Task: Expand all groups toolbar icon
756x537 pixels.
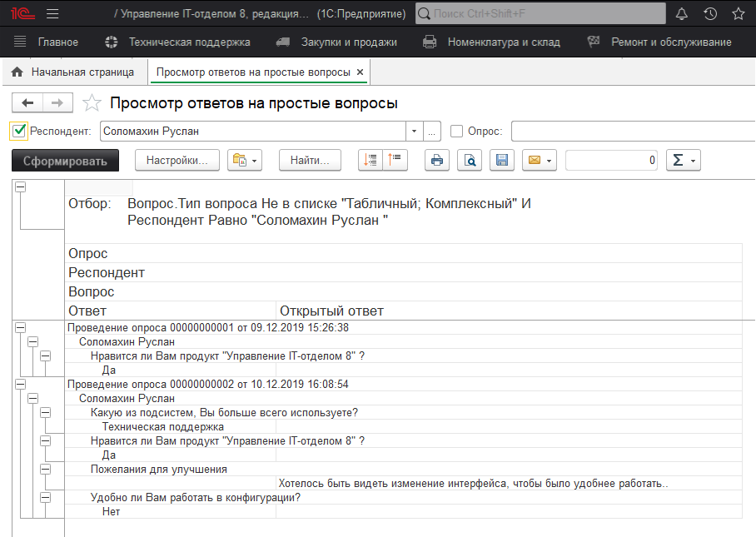Action: point(371,160)
